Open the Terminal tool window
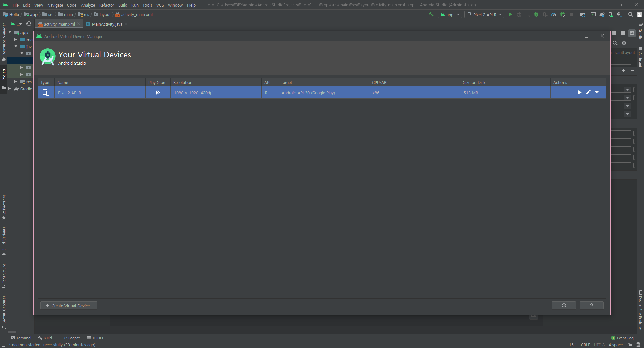 pos(21,338)
